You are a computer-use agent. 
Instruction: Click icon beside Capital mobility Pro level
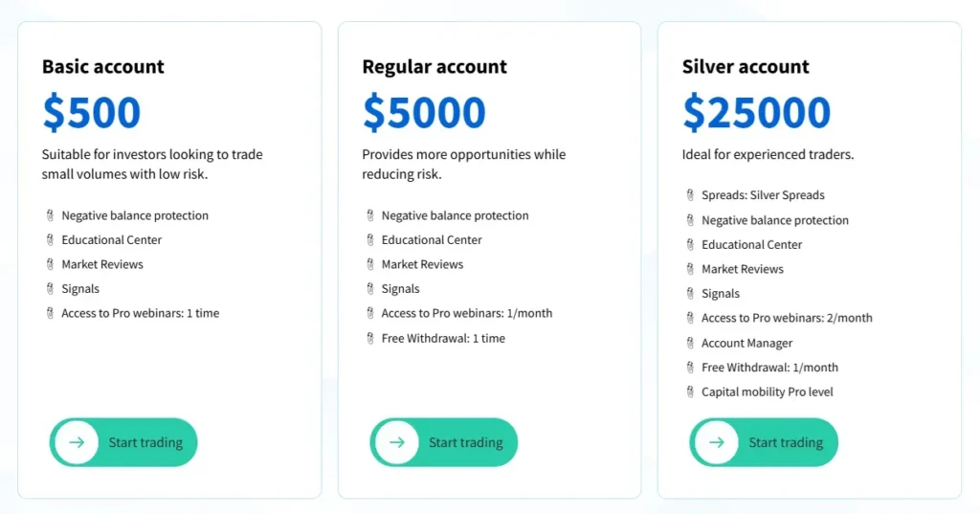690,391
